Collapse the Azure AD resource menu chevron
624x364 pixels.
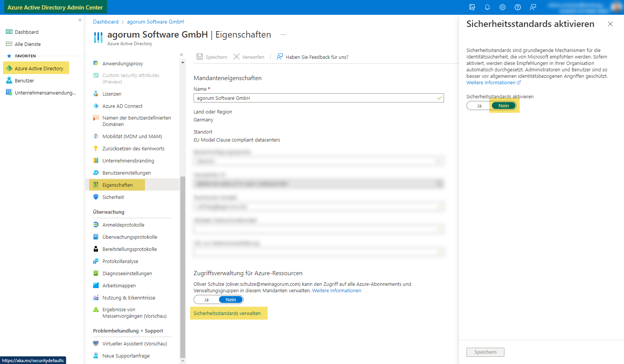coord(181,55)
